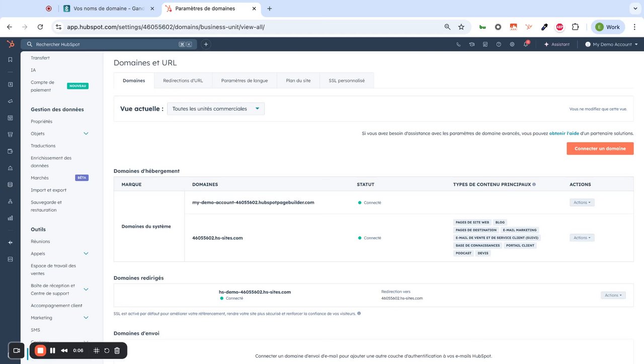Rewind the recording with double-arrow icon
This screenshot has height=364, width=644.
[x=64, y=350]
